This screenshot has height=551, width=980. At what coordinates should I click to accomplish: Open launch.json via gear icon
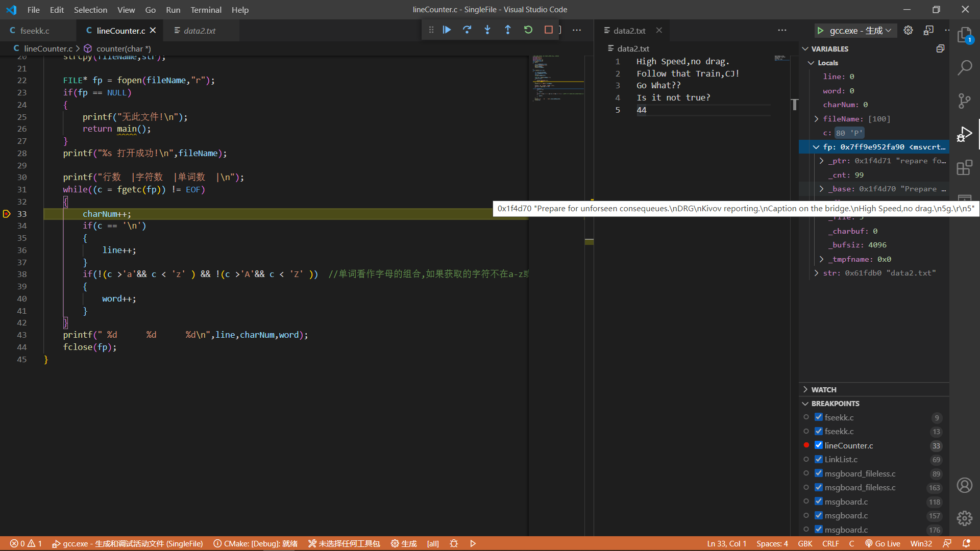click(x=908, y=30)
